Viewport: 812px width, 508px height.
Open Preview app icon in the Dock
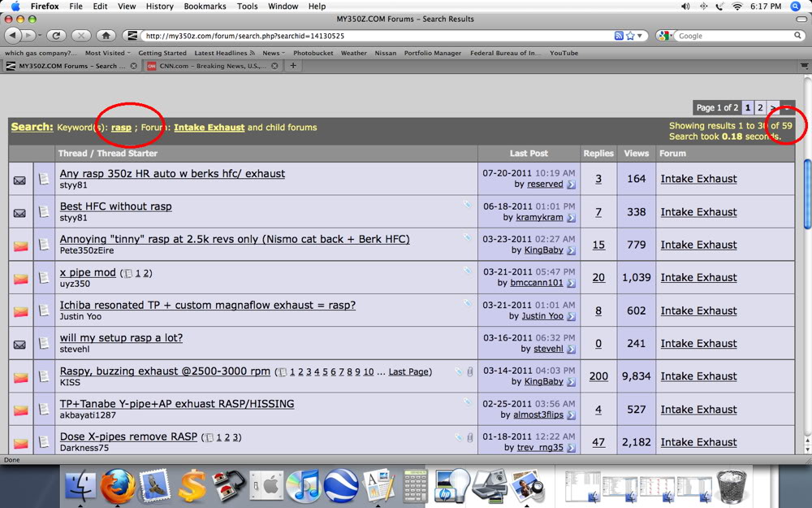(526, 486)
